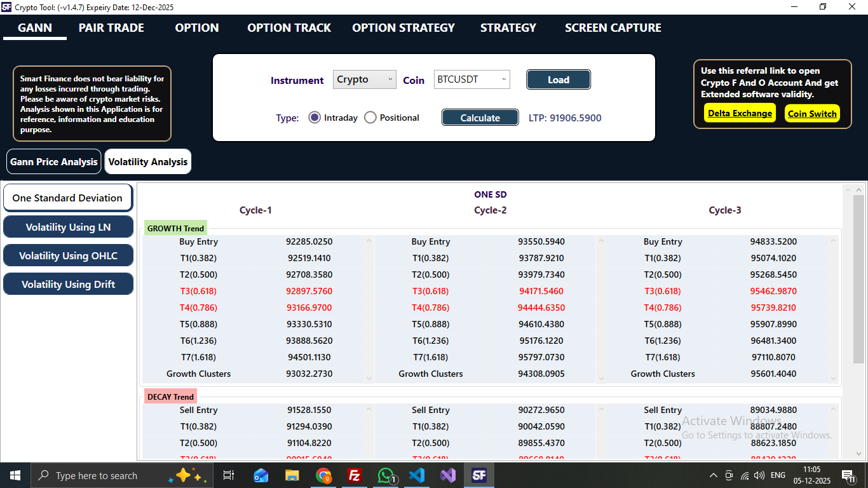The image size is (868, 488).
Task: Launch Google Chrome from the taskbar
Action: coord(323,475)
